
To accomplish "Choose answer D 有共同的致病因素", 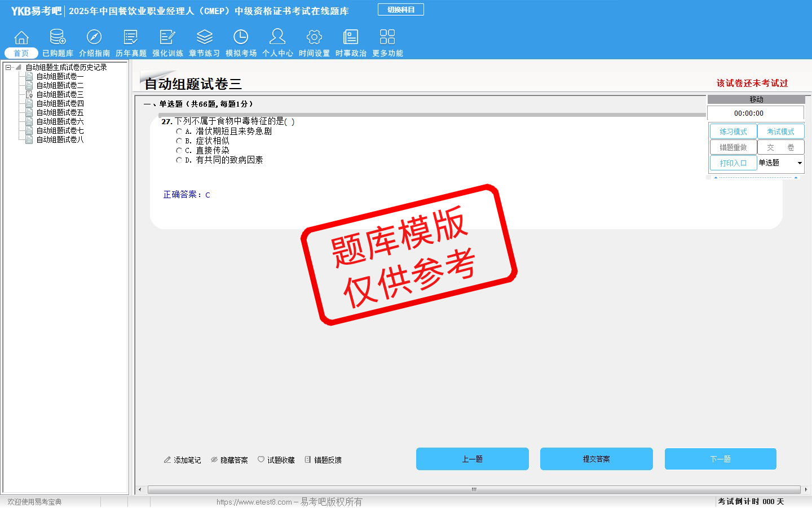I will [179, 160].
